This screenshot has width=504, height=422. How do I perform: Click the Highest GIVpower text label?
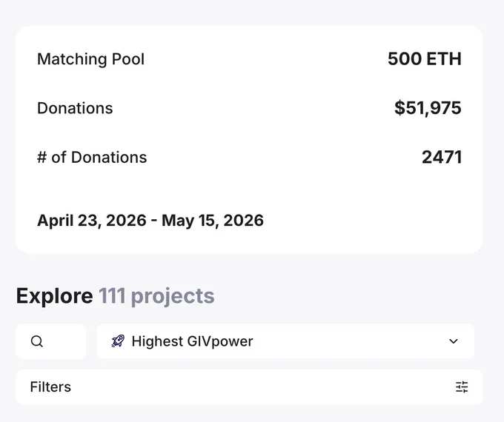pos(192,341)
